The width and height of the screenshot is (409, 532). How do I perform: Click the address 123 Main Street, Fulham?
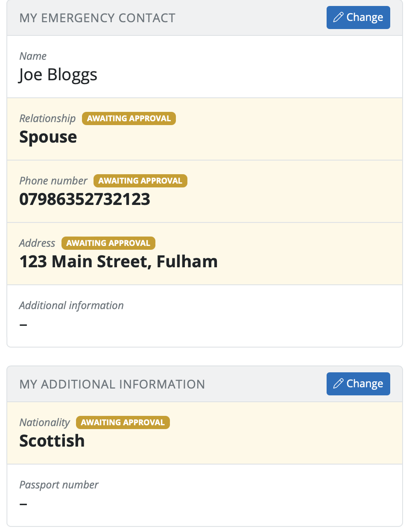118,262
